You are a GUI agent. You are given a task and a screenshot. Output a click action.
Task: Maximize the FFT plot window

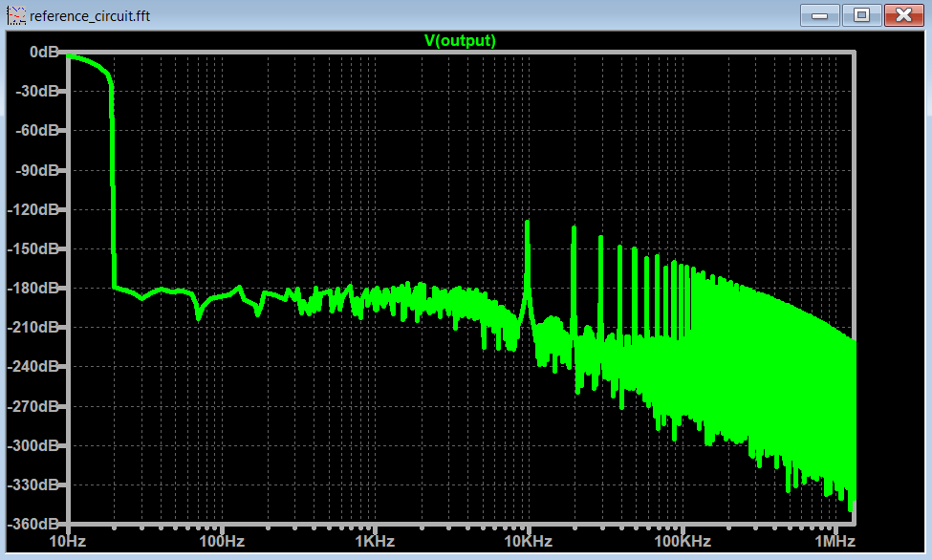pyautogui.click(x=862, y=15)
